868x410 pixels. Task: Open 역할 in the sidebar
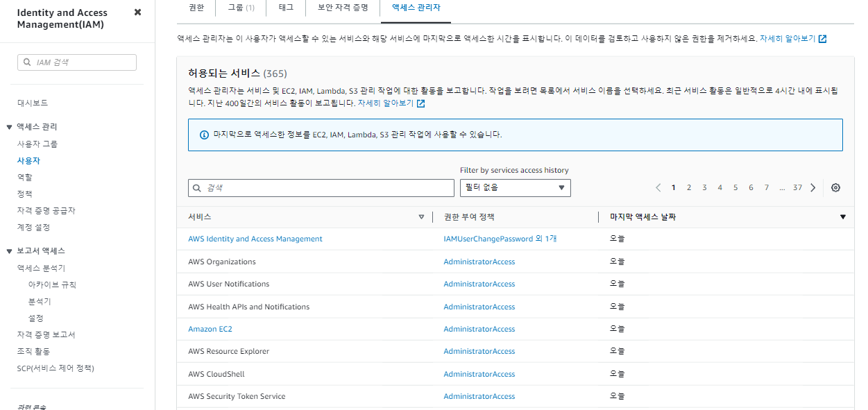pyautogui.click(x=25, y=177)
